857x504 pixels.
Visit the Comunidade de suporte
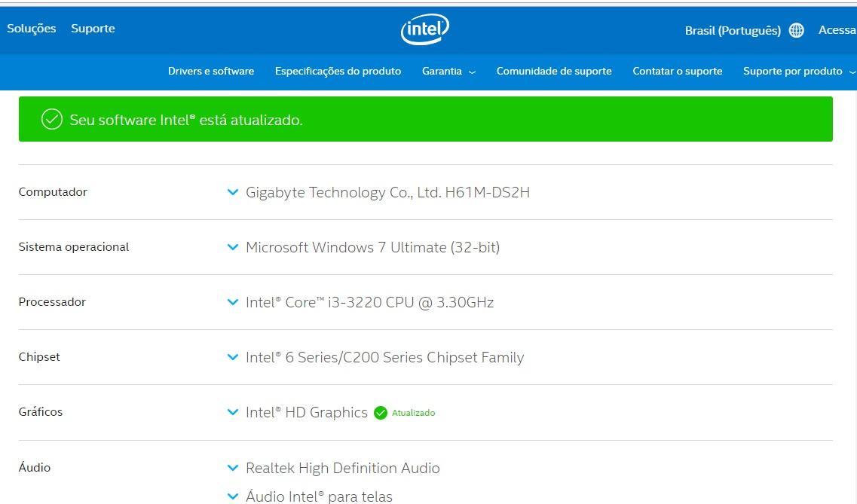click(554, 71)
